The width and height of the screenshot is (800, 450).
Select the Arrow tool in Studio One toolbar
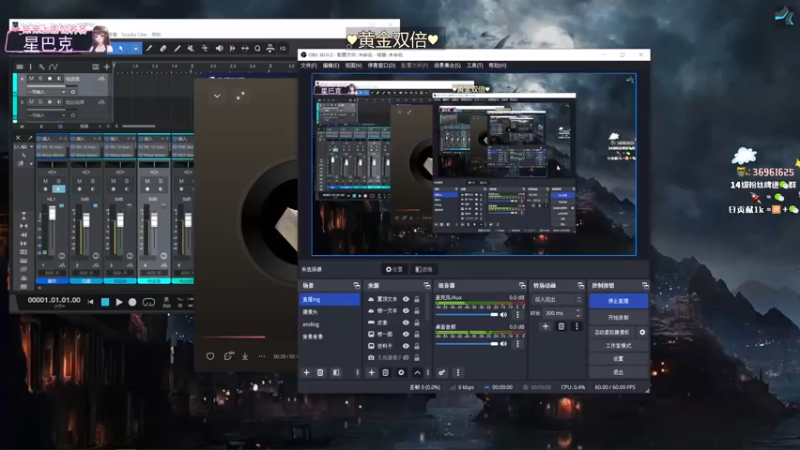[121, 48]
